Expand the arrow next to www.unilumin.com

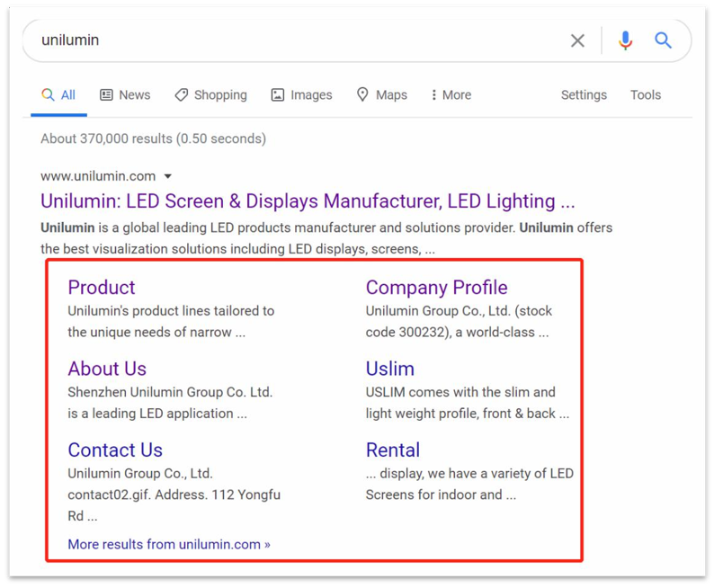coord(168,176)
